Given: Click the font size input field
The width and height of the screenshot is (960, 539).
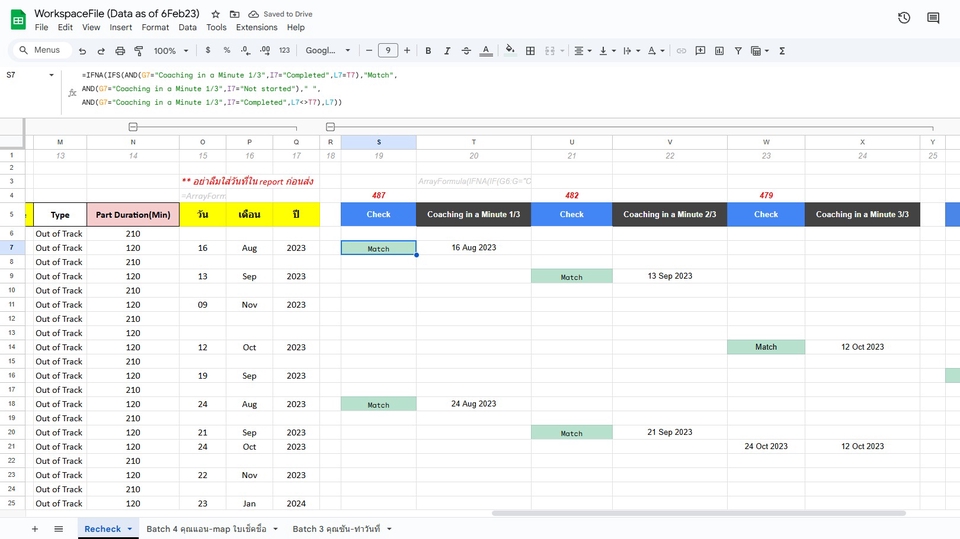Looking at the screenshot, I should pos(387,51).
